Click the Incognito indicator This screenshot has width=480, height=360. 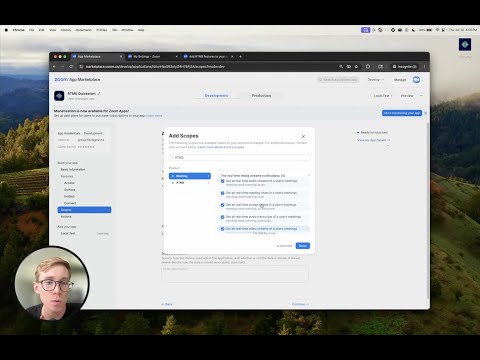coord(405,67)
